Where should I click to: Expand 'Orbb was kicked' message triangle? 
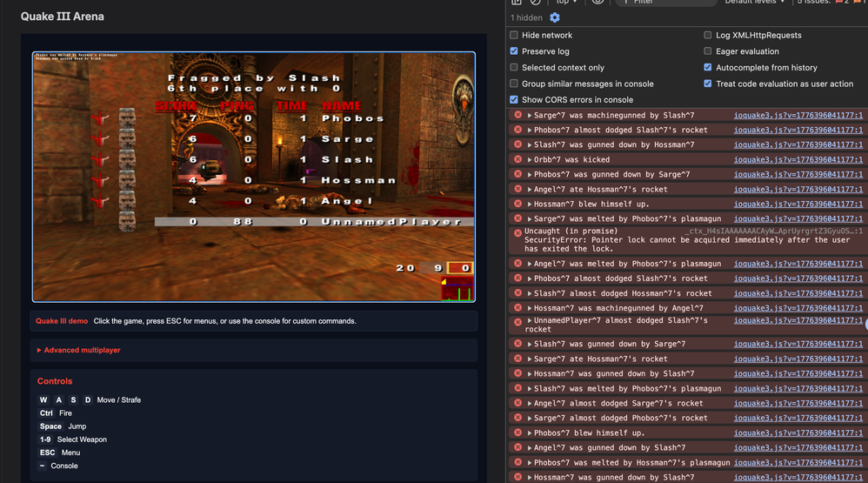click(529, 159)
